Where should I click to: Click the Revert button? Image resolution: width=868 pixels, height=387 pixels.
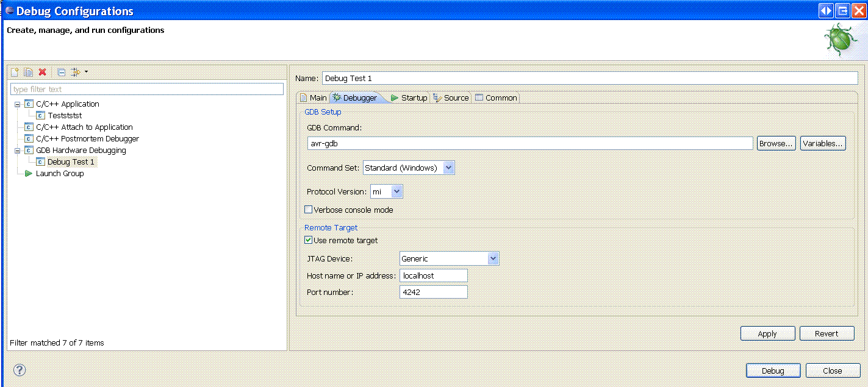pos(827,333)
